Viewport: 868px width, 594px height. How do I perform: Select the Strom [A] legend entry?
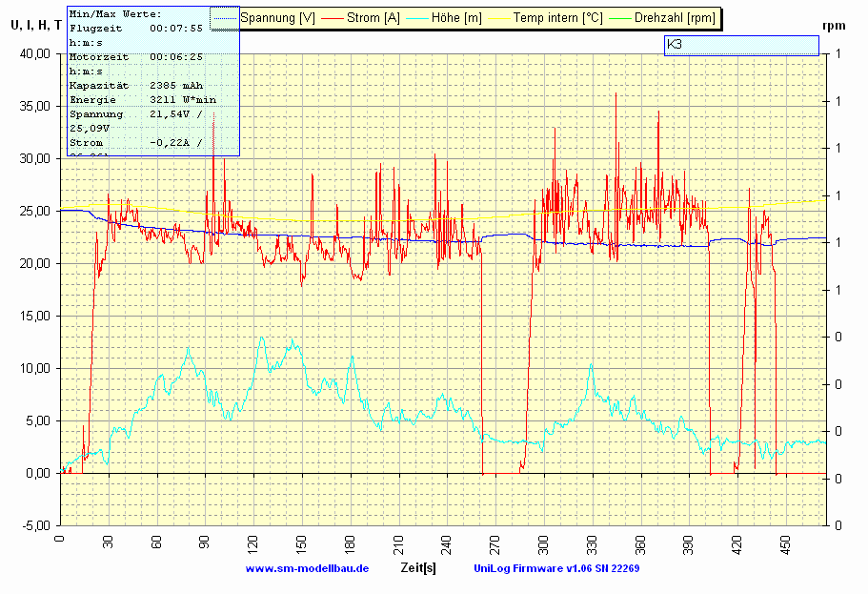coord(373,18)
